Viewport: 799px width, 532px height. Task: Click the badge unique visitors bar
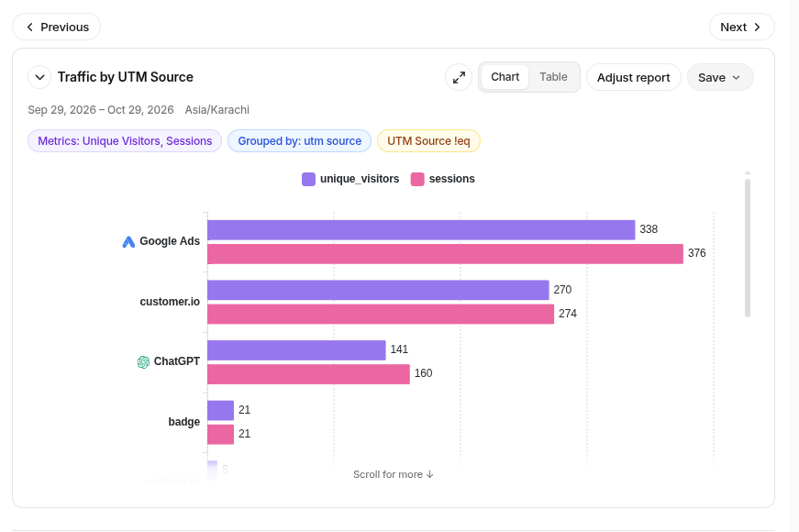coord(221,410)
